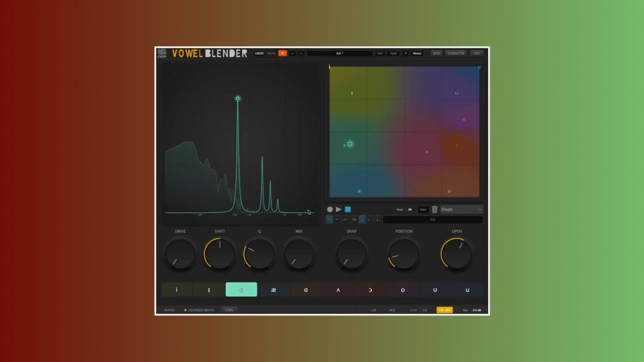The height and width of the screenshot is (362, 644).
Task: Select M/S channel mode
Action: pos(392,310)
